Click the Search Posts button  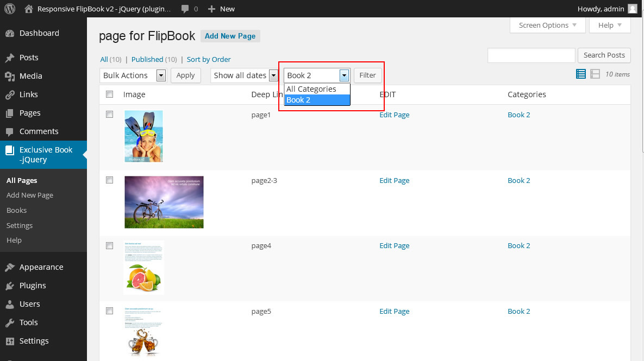pos(604,55)
